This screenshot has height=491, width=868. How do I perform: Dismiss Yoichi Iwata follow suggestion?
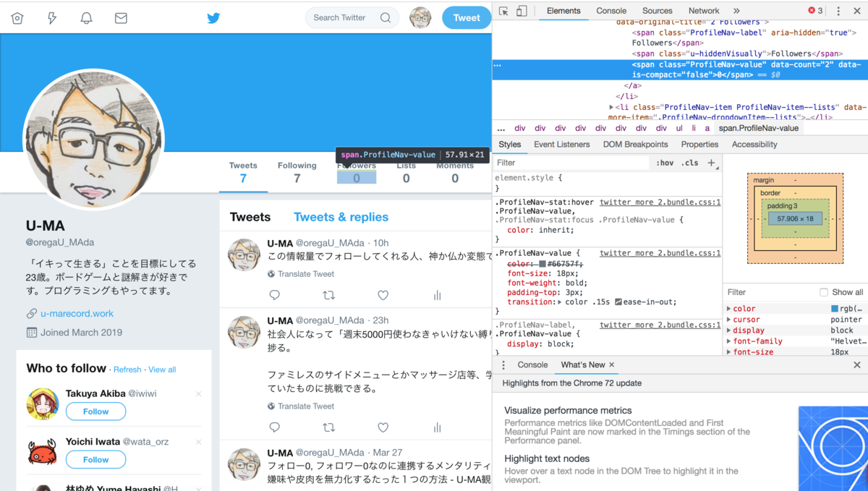pyautogui.click(x=198, y=442)
